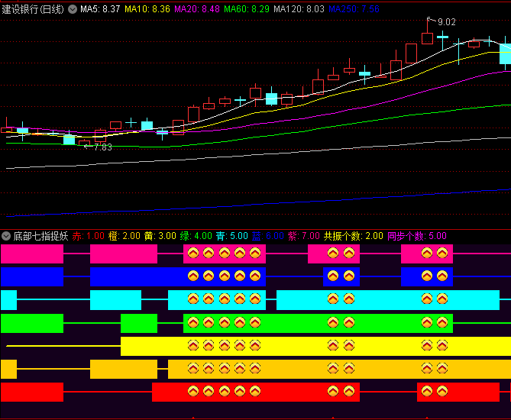
Task: Click leftmost up-arrow signal in yellow row
Action: coord(193,345)
